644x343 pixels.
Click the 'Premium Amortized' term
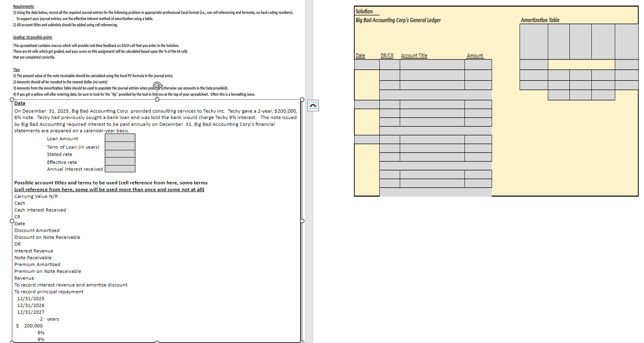[37, 265]
